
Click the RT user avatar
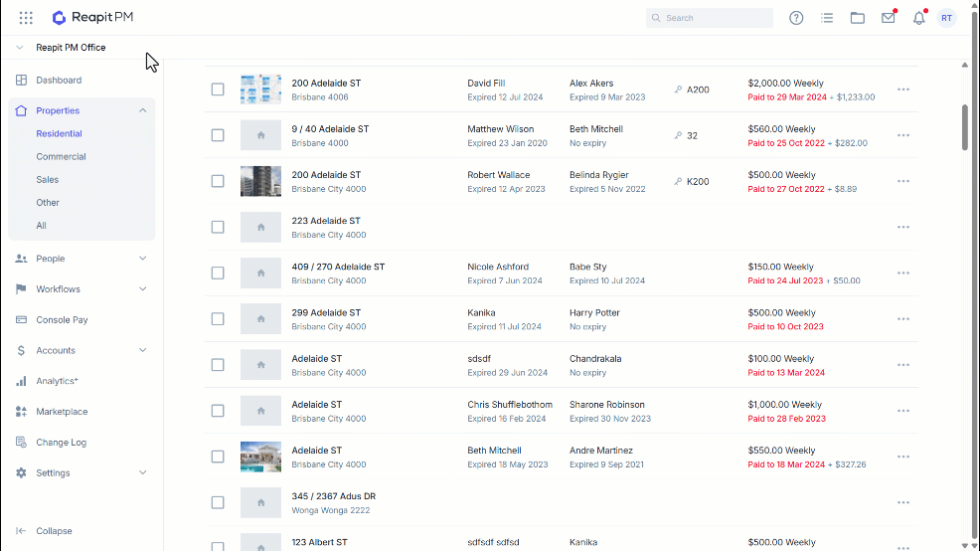[947, 18]
